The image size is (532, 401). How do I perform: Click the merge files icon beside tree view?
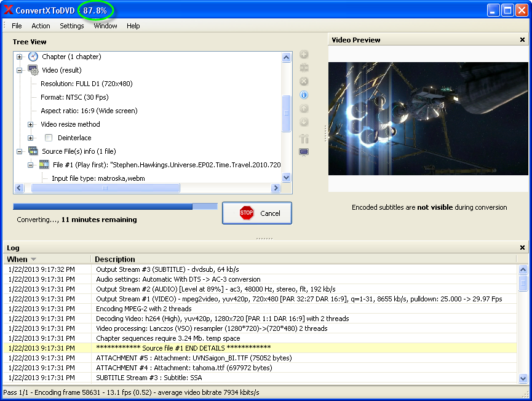coord(304,68)
